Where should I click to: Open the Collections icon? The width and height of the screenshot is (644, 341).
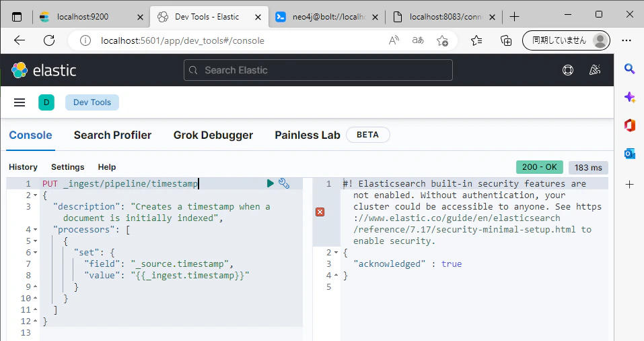tap(506, 40)
